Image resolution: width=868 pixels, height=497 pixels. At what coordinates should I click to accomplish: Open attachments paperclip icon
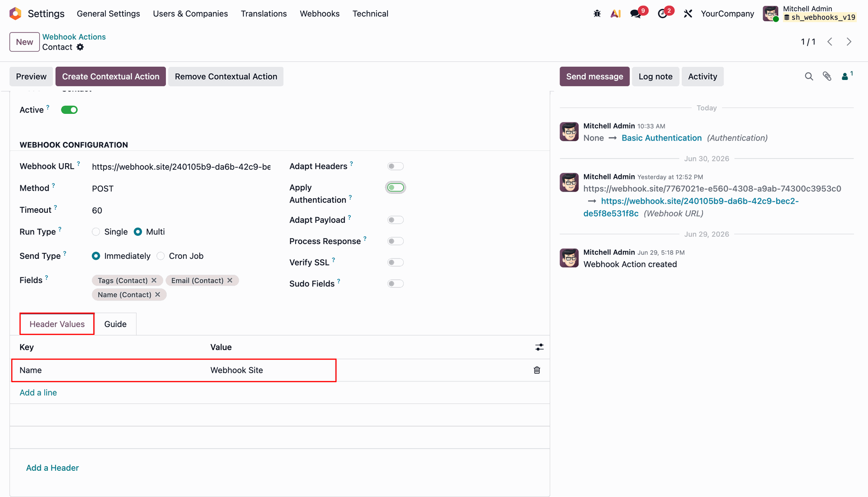pos(827,76)
